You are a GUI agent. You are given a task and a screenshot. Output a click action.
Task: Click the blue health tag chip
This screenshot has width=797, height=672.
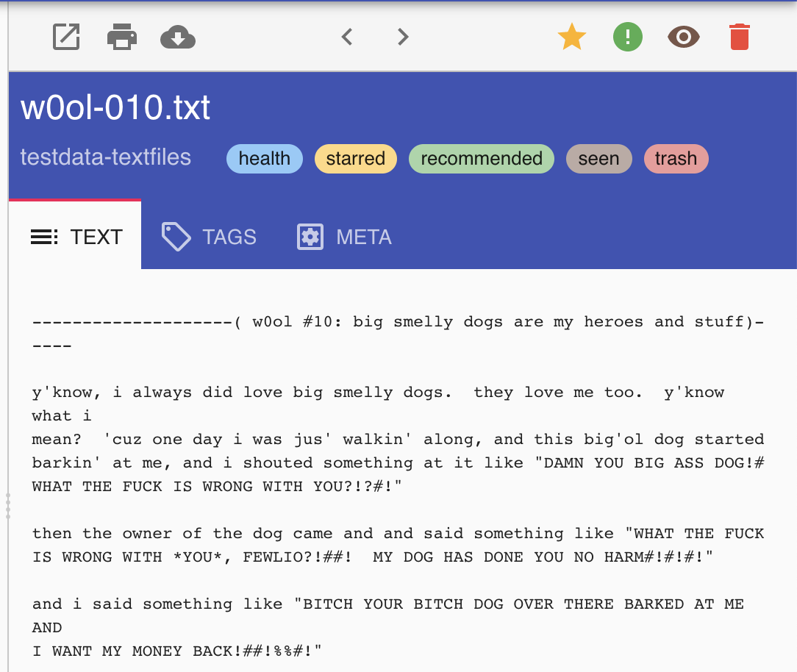pos(264,159)
